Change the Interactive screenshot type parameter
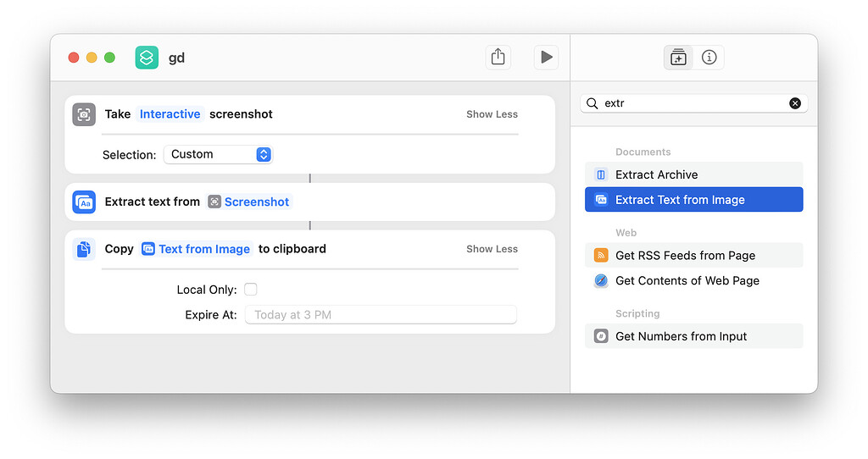 coord(170,114)
